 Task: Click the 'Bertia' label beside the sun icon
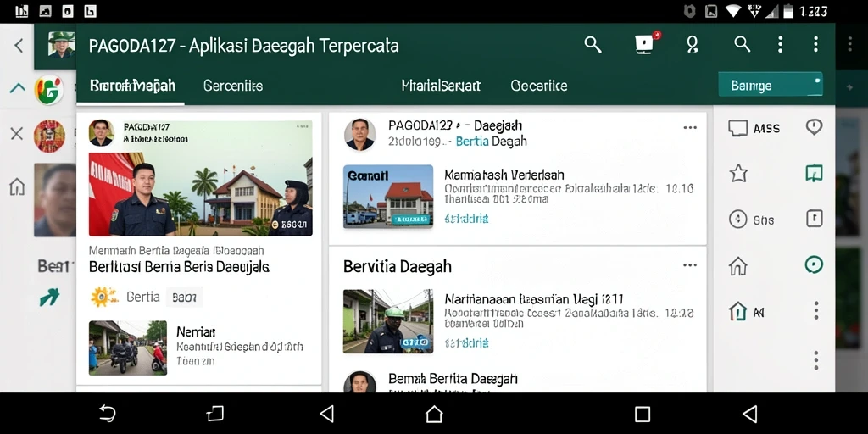click(142, 298)
